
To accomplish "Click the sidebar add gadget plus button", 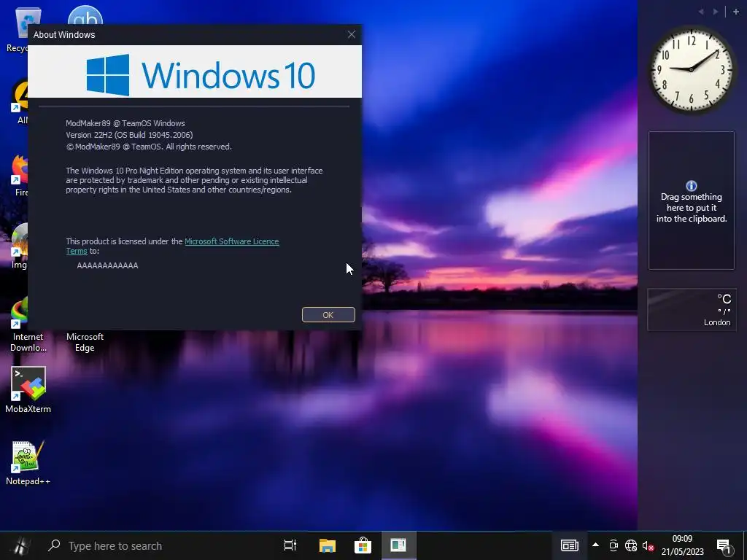I will (736, 12).
